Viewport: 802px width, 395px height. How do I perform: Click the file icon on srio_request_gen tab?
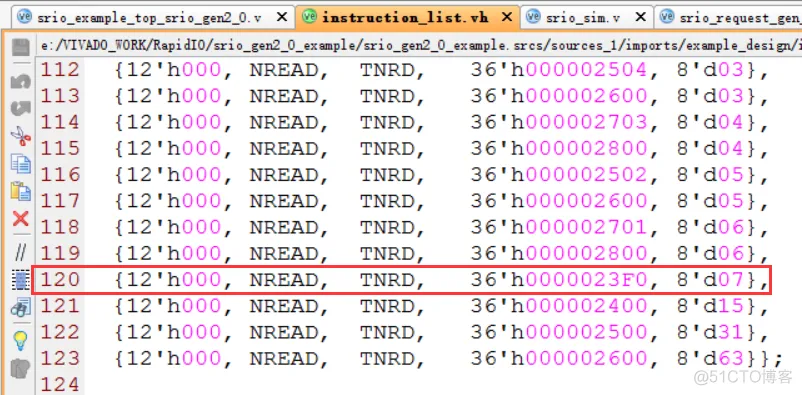(666, 17)
